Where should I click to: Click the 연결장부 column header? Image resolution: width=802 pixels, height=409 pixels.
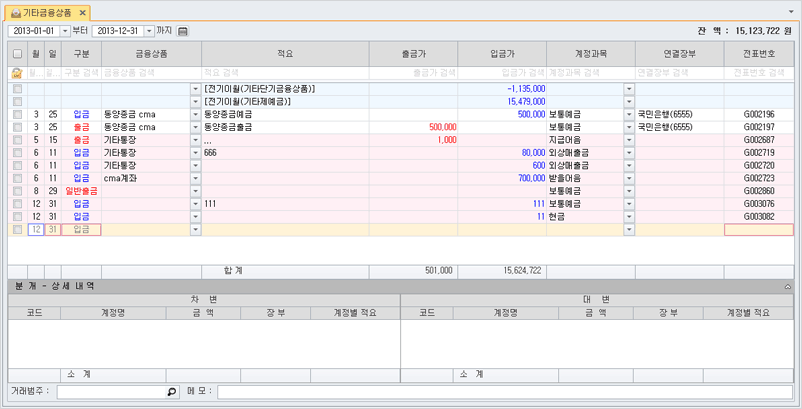tap(680, 54)
